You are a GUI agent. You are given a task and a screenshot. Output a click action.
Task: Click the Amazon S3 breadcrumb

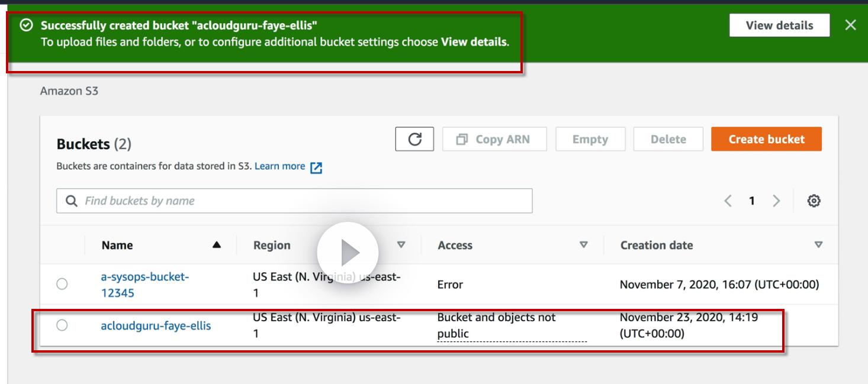click(x=69, y=91)
